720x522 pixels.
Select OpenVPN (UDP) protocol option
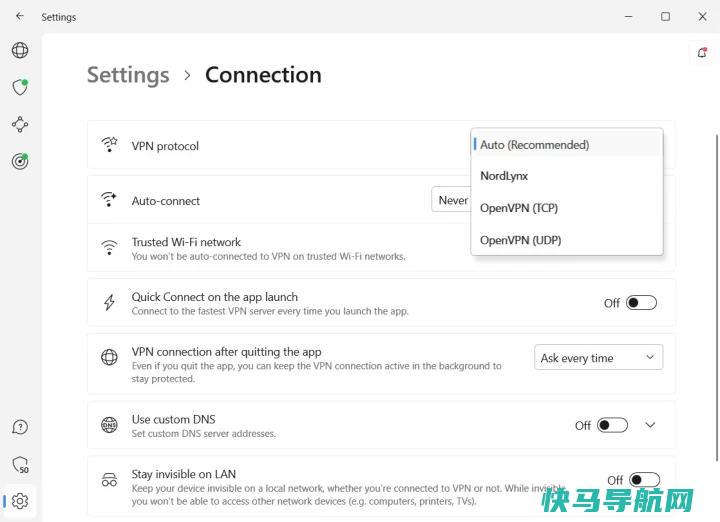[x=567, y=240]
